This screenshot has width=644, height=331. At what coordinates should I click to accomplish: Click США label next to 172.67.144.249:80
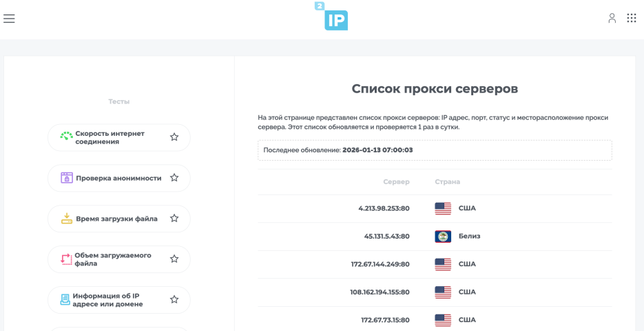pyautogui.click(x=467, y=264)
